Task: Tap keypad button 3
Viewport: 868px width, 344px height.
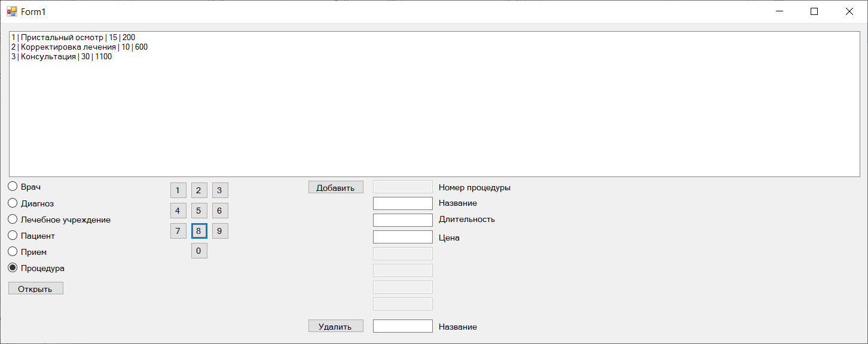Action: 220,190
